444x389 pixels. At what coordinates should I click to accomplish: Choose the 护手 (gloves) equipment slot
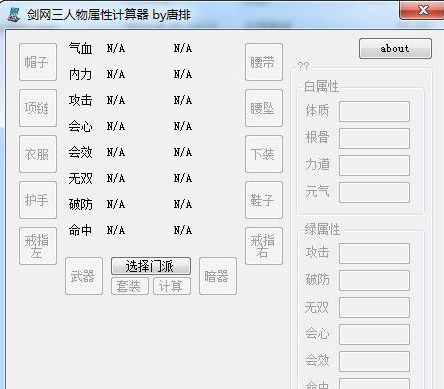(x=38, y=200)
